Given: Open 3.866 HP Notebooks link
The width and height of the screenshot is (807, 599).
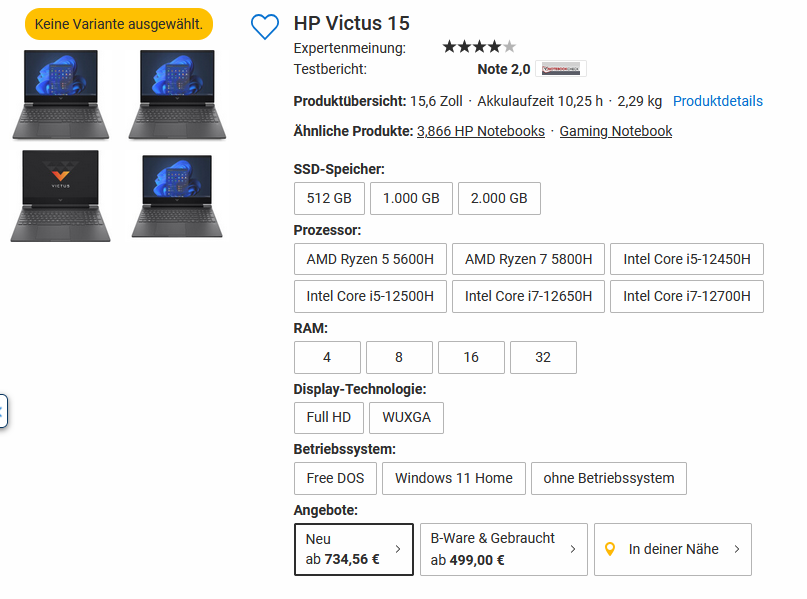Looking at the screenshot, I should [x=481, y=131].
